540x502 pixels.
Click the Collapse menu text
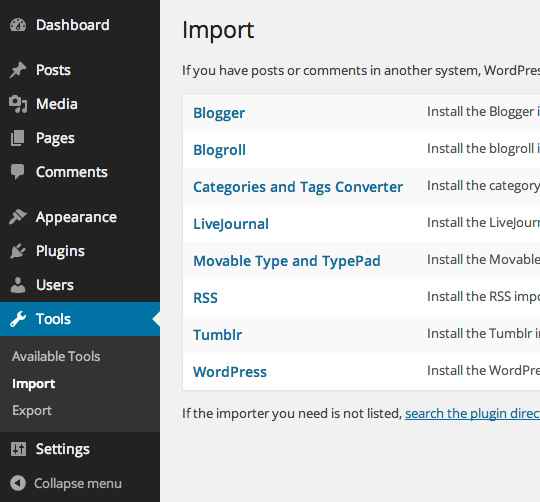click(78, 483)
